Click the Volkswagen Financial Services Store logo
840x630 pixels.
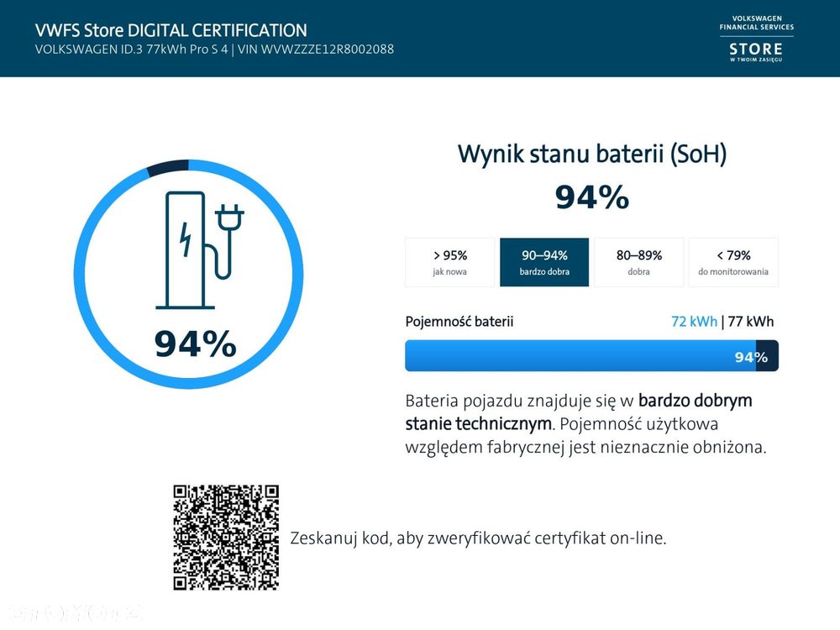[757, 39]
